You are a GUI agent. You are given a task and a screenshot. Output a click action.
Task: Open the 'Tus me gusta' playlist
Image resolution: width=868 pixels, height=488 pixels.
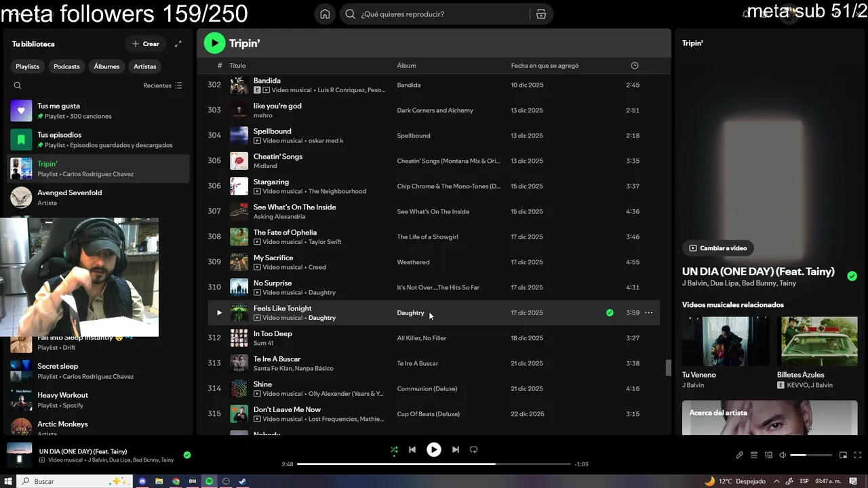98,110
